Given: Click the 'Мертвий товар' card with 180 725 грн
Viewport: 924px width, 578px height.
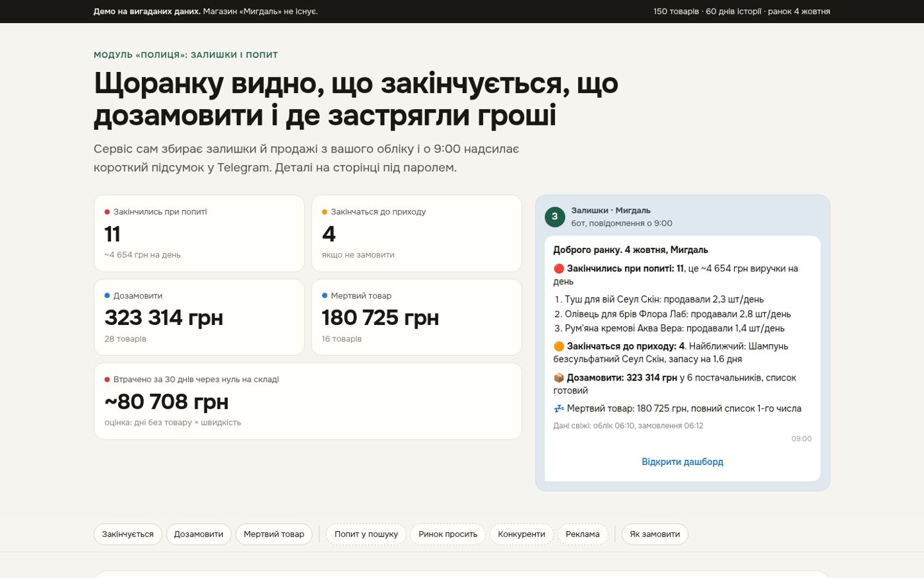Looking at the screenshot, I should click(416, 317).
